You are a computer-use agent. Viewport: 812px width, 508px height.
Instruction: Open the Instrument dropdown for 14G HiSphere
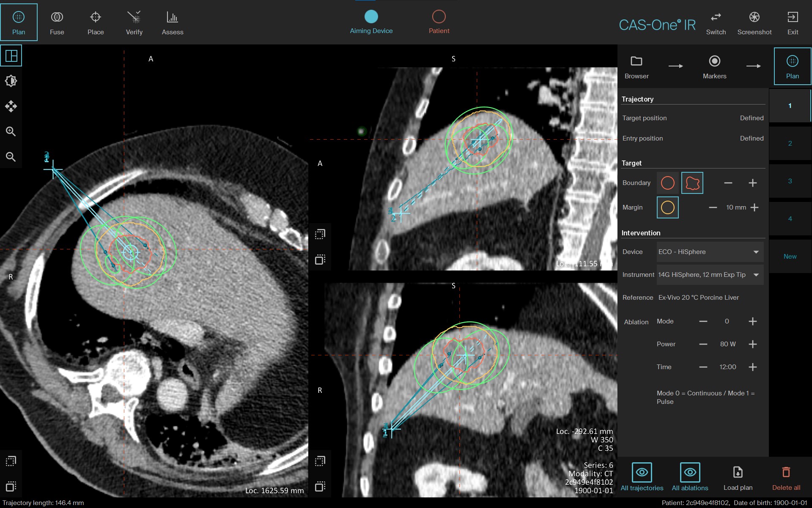(709, 274)
